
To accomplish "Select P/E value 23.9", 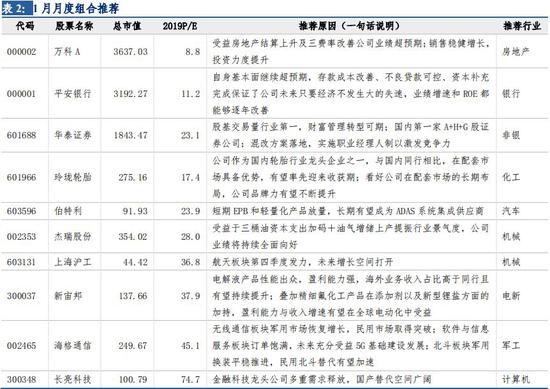I will [x=191, y=211].
